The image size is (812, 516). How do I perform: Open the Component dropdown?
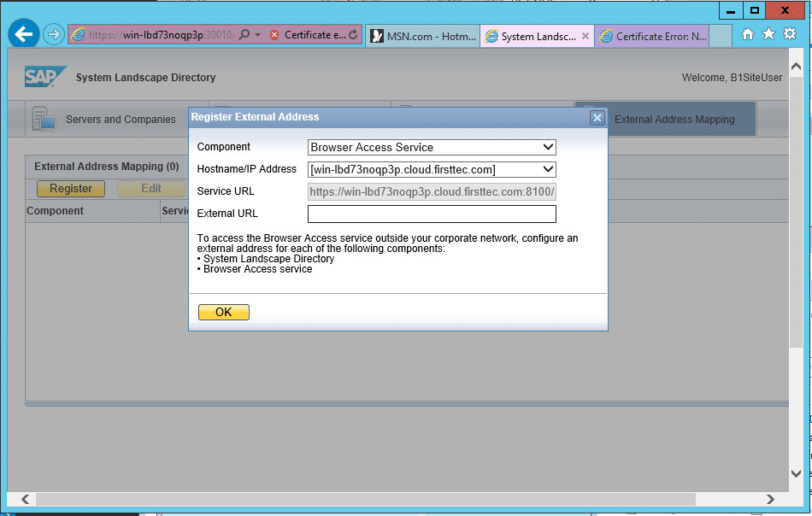[550, 147]
